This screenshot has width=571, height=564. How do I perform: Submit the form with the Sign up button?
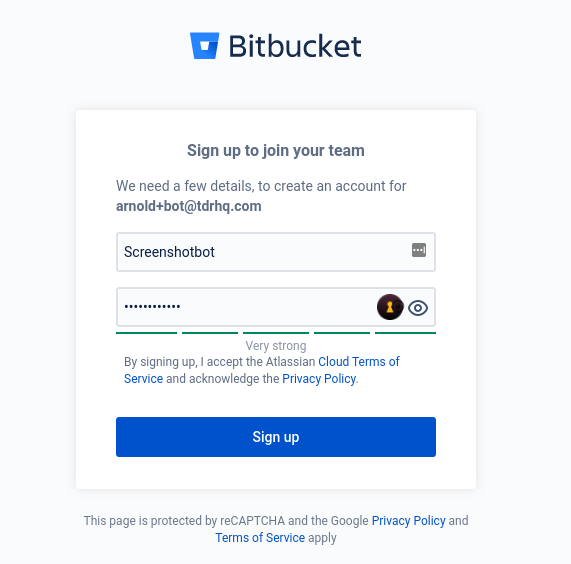tap(276, 437)
